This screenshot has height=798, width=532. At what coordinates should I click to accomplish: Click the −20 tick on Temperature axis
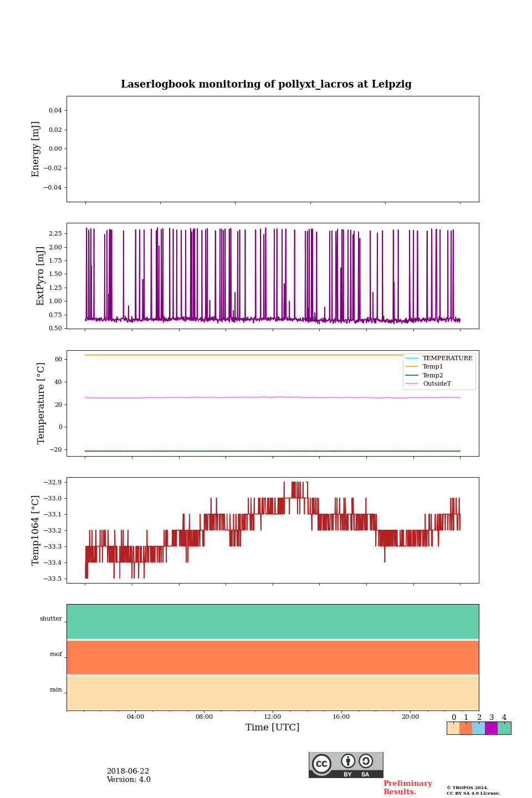pyautogui.click(x=56, y=449)
